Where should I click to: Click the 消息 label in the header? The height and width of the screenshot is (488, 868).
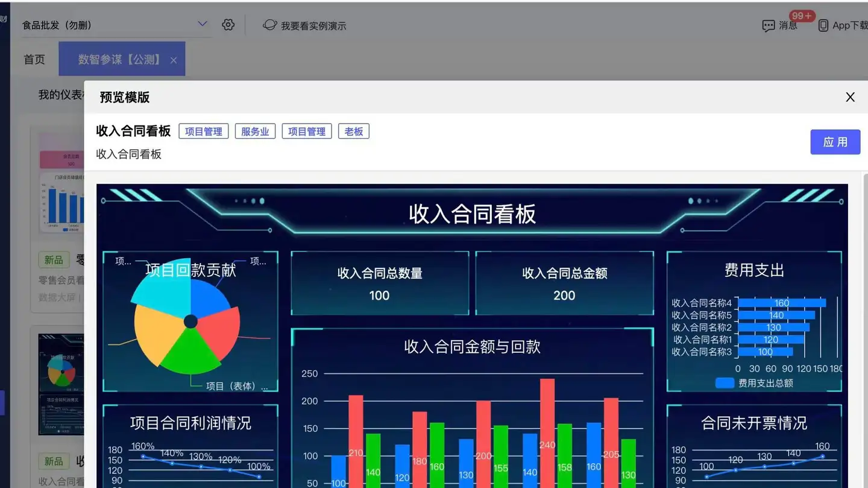[788, 25]
